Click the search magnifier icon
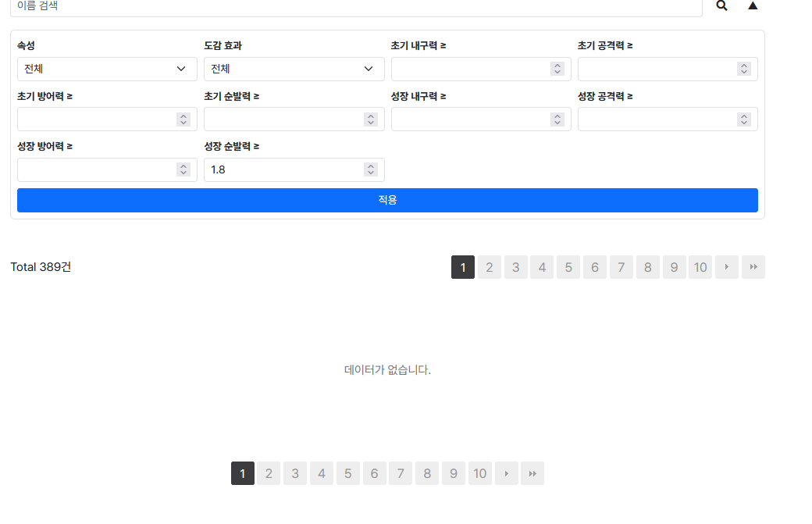 click(721, 5)
